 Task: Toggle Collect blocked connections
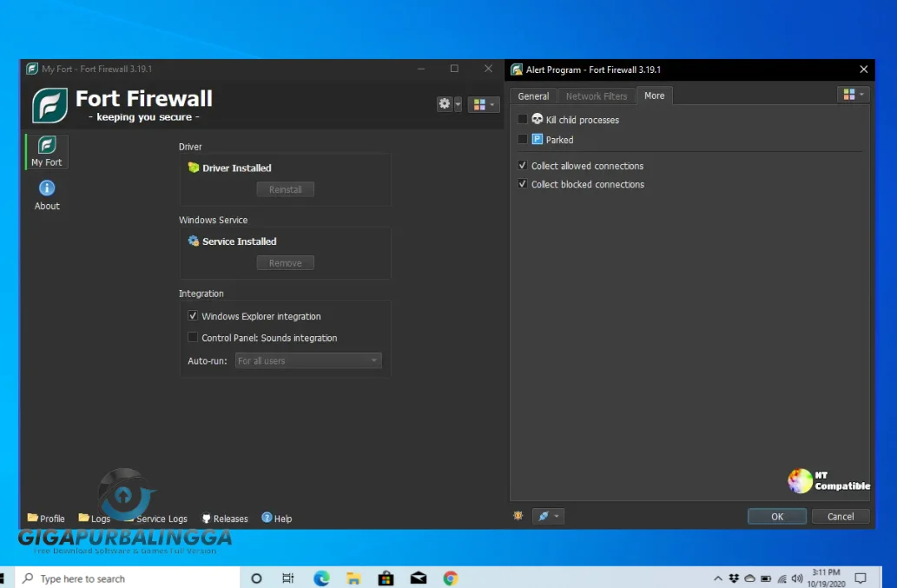[522, 183]
